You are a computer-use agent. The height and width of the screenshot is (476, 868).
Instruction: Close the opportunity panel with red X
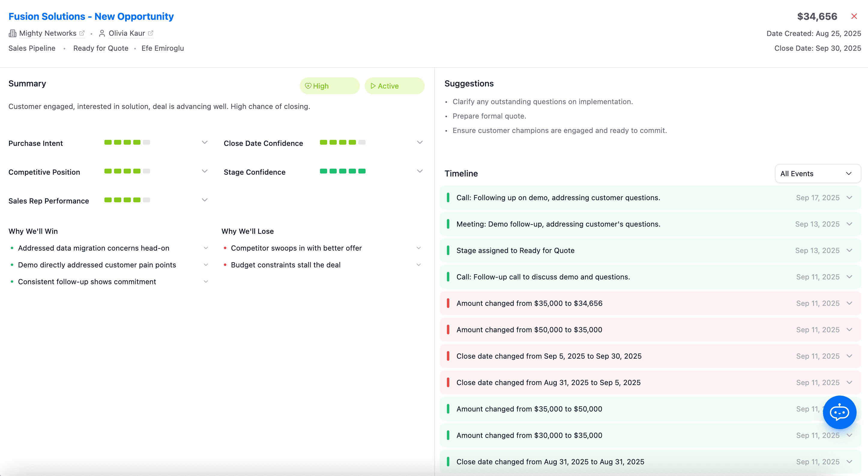[854, 16]
